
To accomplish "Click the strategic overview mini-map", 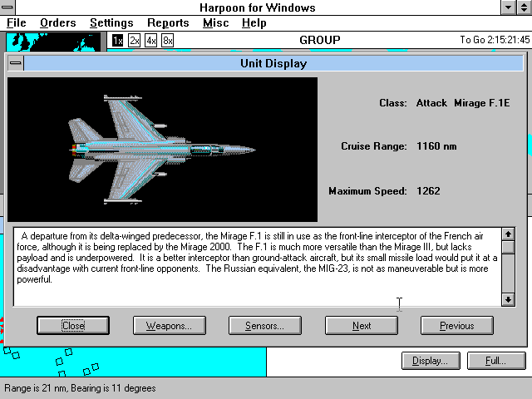I will [x=53, y=42].
